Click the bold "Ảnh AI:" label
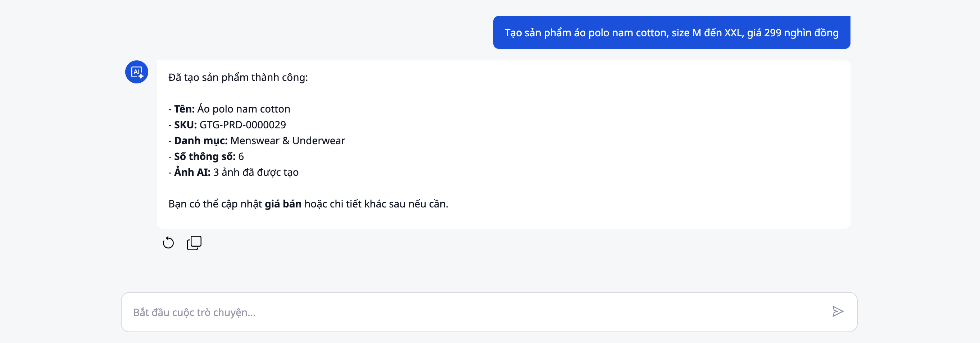 [x=192, y=172]
